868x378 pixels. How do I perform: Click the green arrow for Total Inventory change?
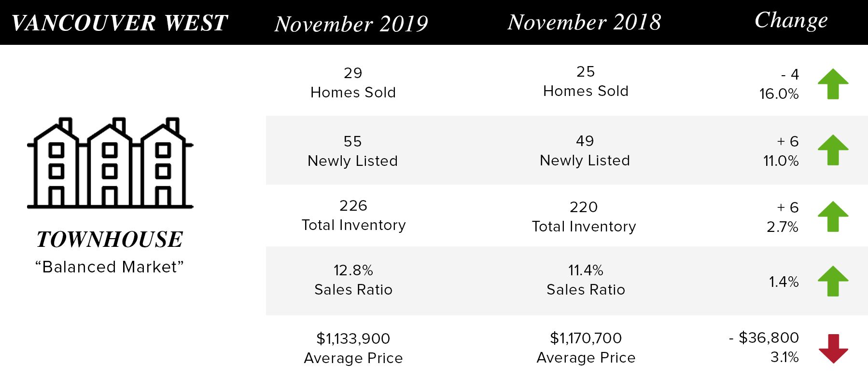tap(833, 216)
